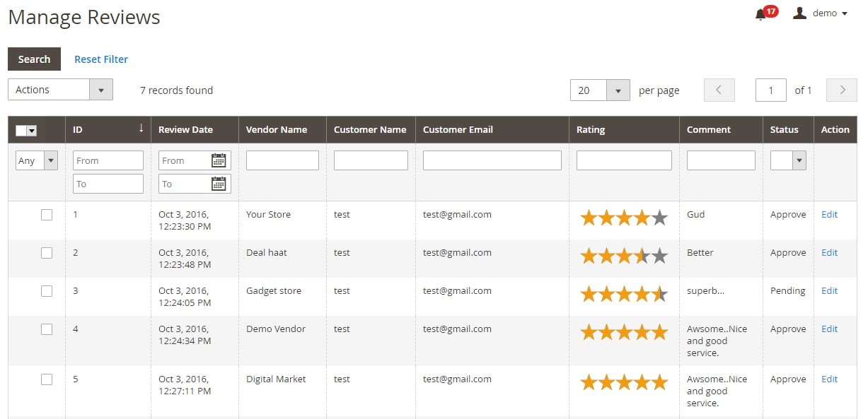Click the Customer Name filter field
The height and width of the screenshot is (419, 868).
[371, 160]
